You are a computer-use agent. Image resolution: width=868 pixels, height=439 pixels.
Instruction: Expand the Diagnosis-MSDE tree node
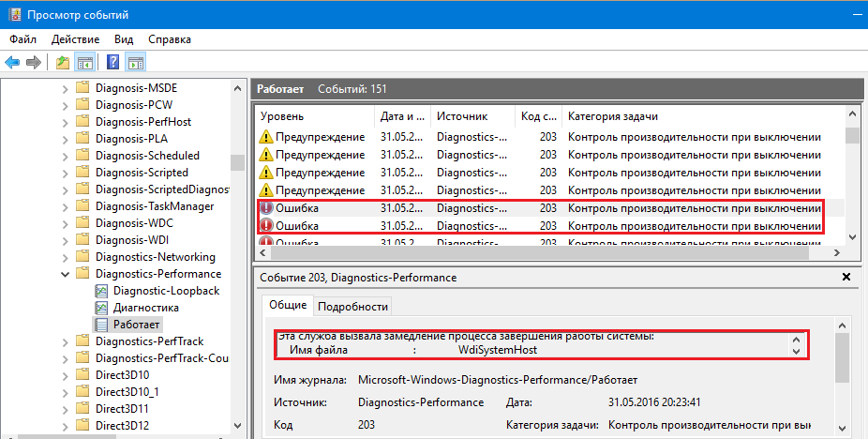pos(65,88)
